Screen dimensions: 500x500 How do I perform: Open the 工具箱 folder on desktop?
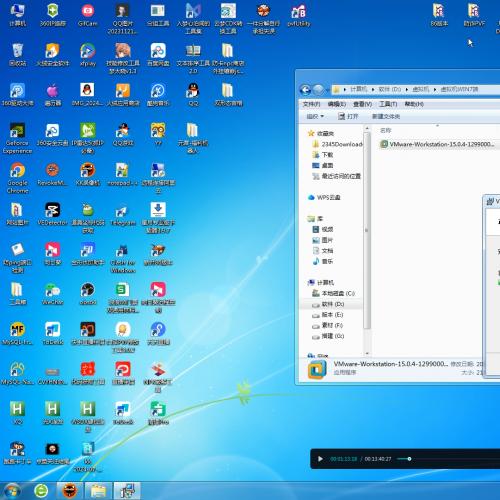(17, 294)
